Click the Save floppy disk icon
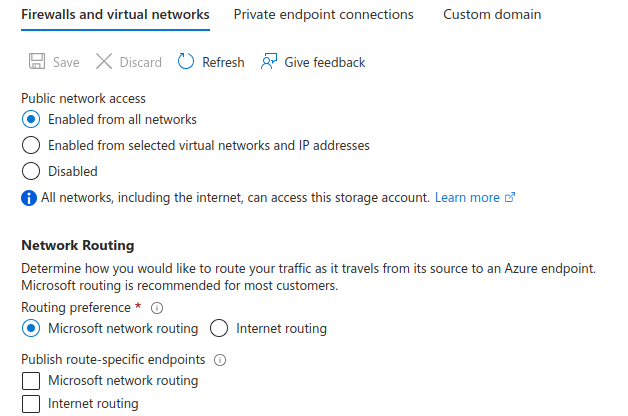628x416 pixels. 37,62
